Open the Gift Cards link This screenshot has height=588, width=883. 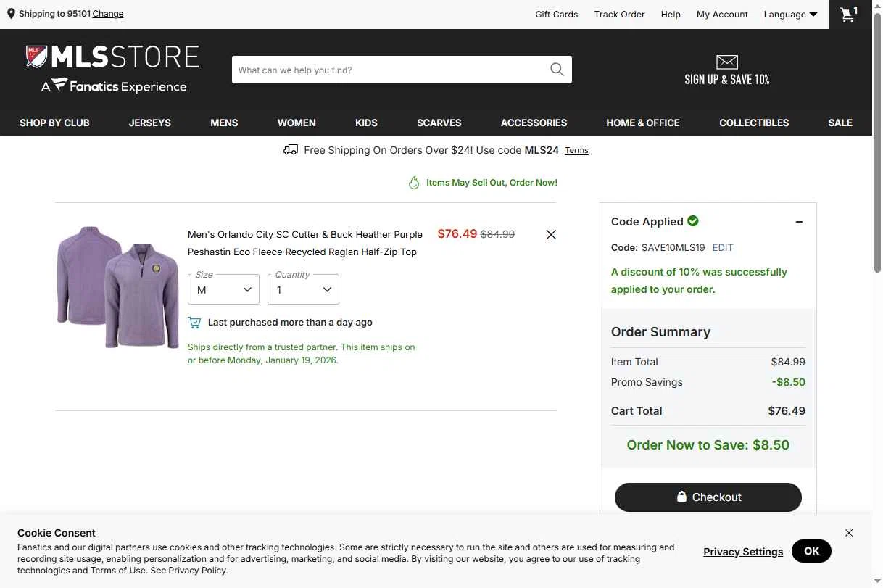tap(557, 14)
